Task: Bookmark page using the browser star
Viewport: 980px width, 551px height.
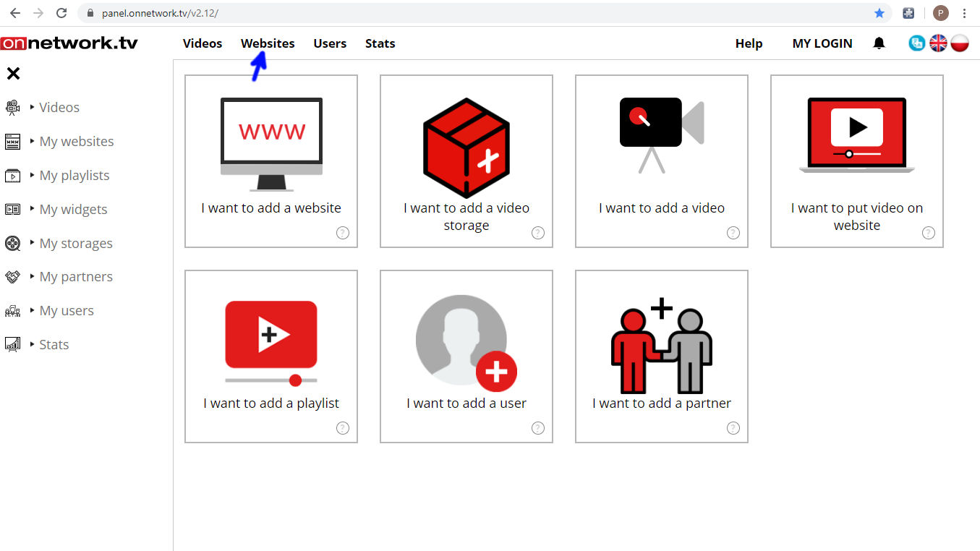Action: pyautogui.click(x=879, y=13)
